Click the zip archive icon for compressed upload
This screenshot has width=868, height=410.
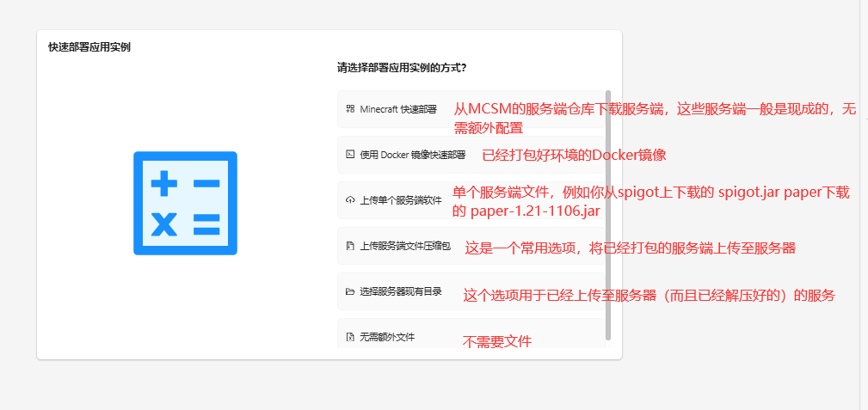[x=350, y=246]
